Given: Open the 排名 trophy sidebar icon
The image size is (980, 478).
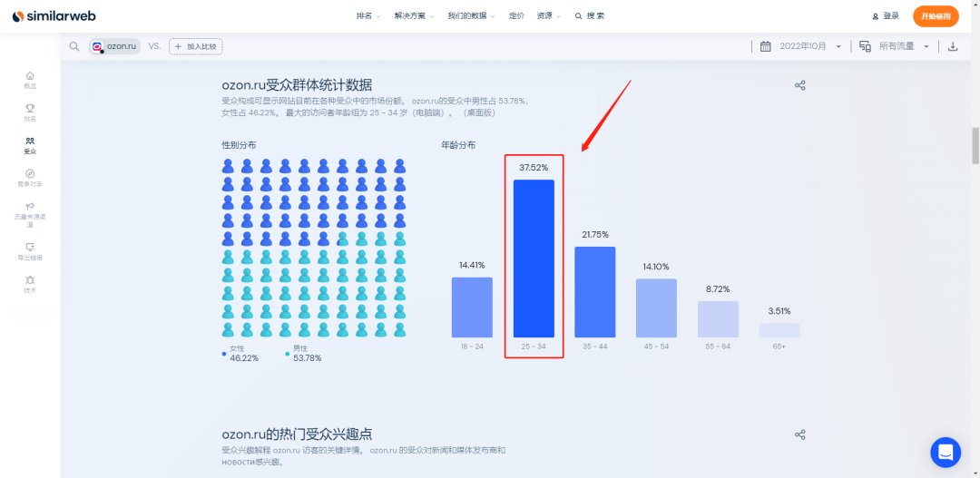Looking at the screenshot, I should pyautogui.click(x=30, y=108).
